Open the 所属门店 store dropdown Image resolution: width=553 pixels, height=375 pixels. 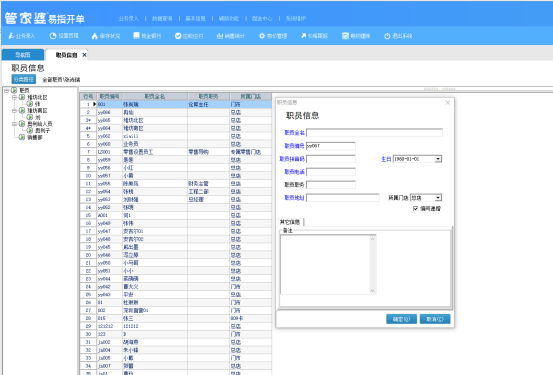click(438, 198)
